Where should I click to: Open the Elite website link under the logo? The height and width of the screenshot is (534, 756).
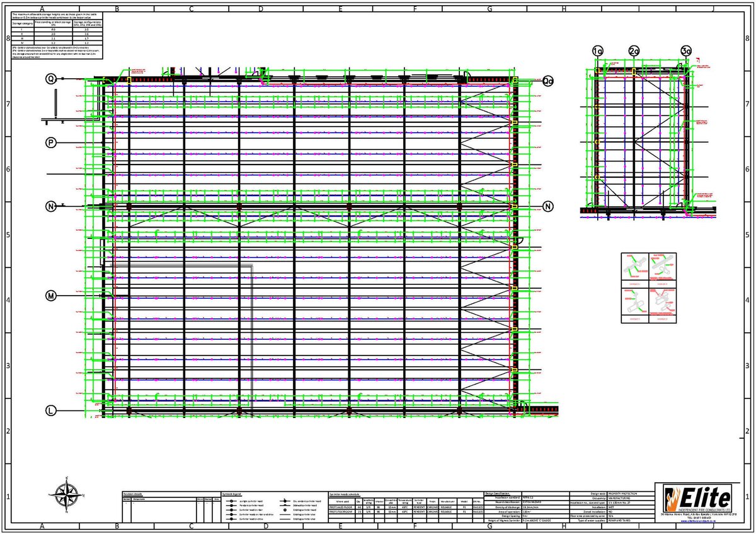[697, 521]
